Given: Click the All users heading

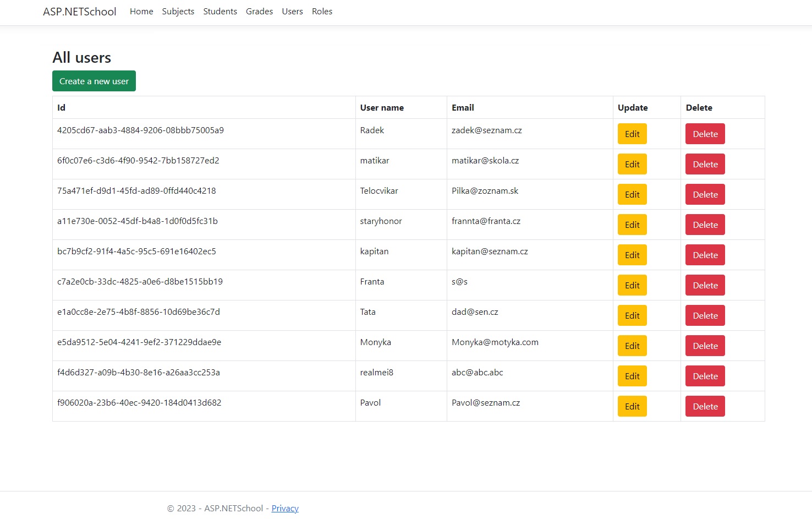Looking at the screenshot, I should pos(82,58).
